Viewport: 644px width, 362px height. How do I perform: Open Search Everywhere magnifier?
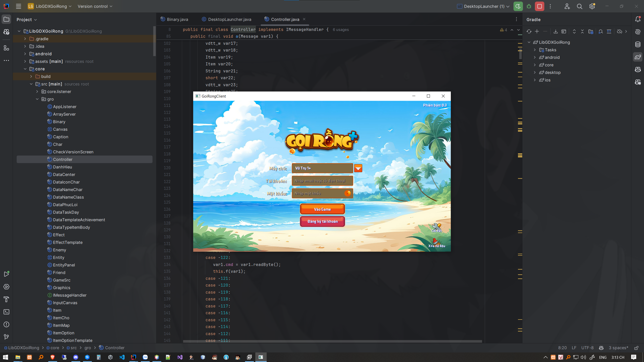[x=580, y=6]
